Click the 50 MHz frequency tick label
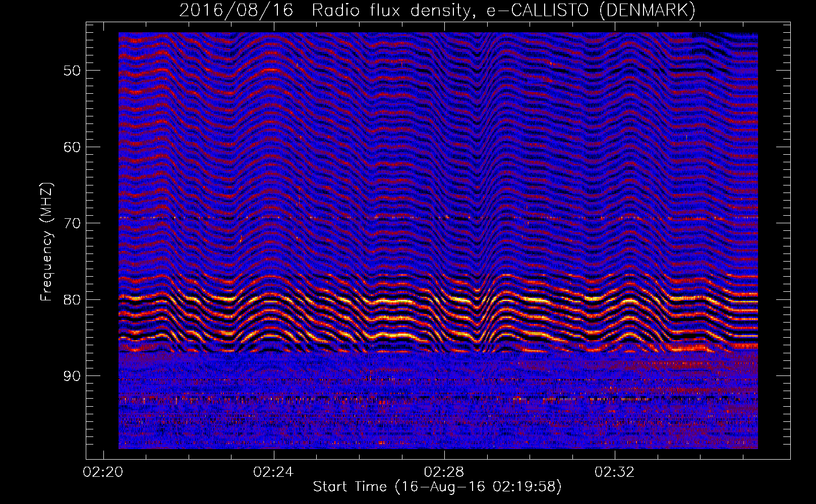Image resolution: width=816 pixels, height=504 pixels. 72,71
